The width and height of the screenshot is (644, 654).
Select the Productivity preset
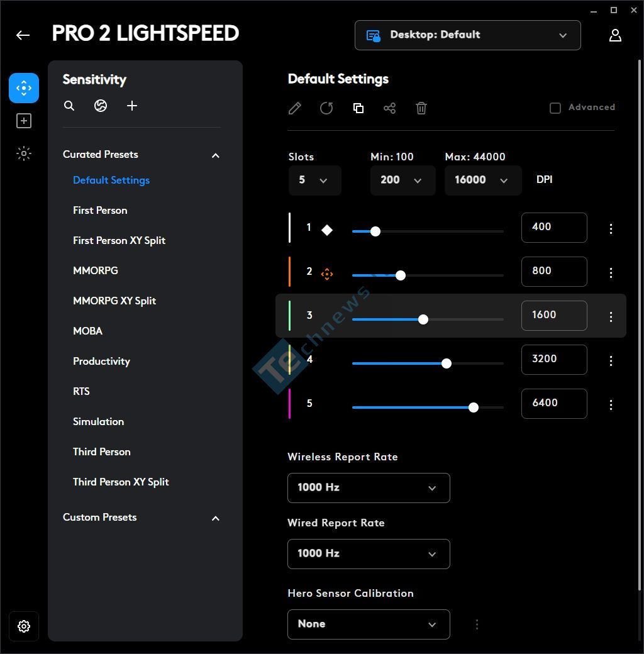(x=101, y=362)
